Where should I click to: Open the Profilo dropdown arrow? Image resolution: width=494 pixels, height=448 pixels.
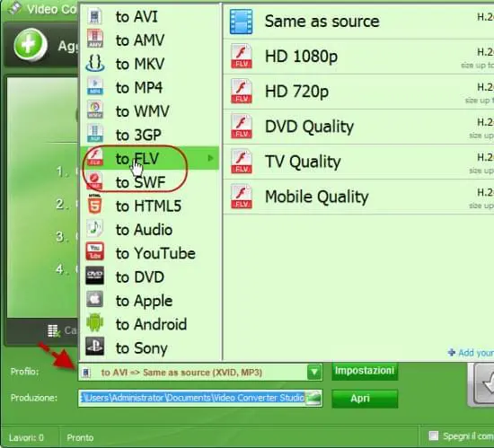click(314, 372)
